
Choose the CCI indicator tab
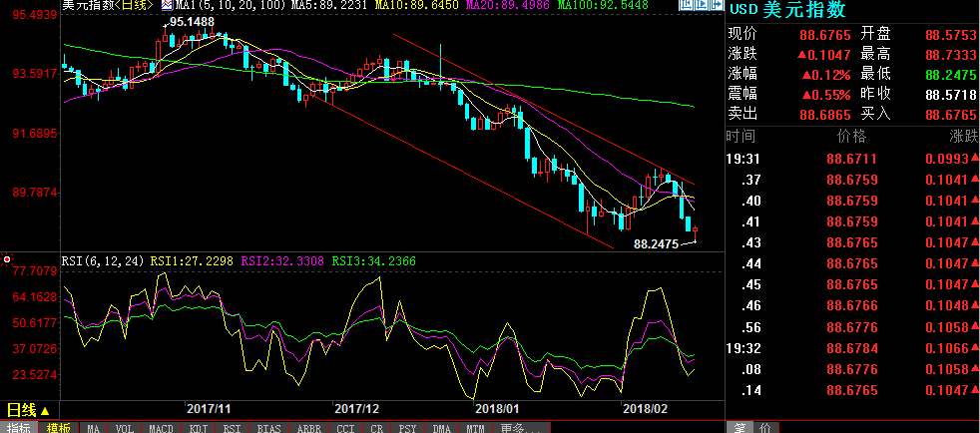pyautogui.click(x=346, y=428)
